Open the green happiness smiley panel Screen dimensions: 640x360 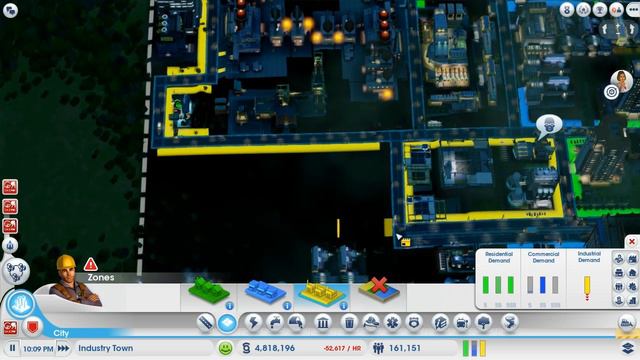coord(225,348)
